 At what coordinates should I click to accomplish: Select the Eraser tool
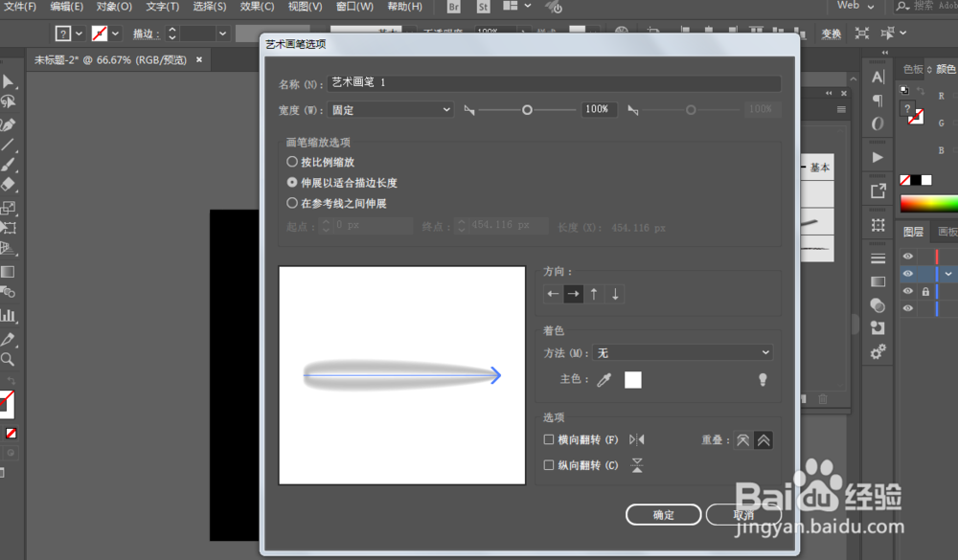[x=8, y=185]
